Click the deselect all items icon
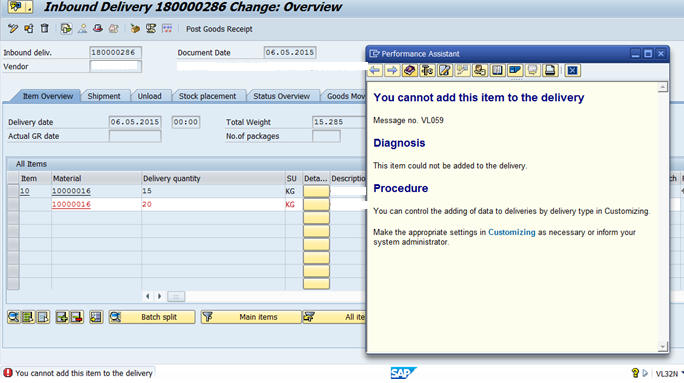 [x=43, y=317]
